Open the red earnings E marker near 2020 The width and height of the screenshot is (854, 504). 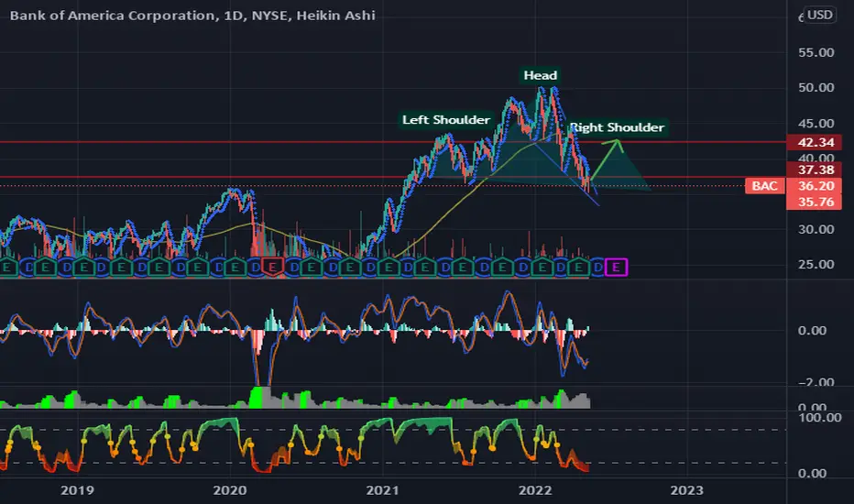pos(272,267)
